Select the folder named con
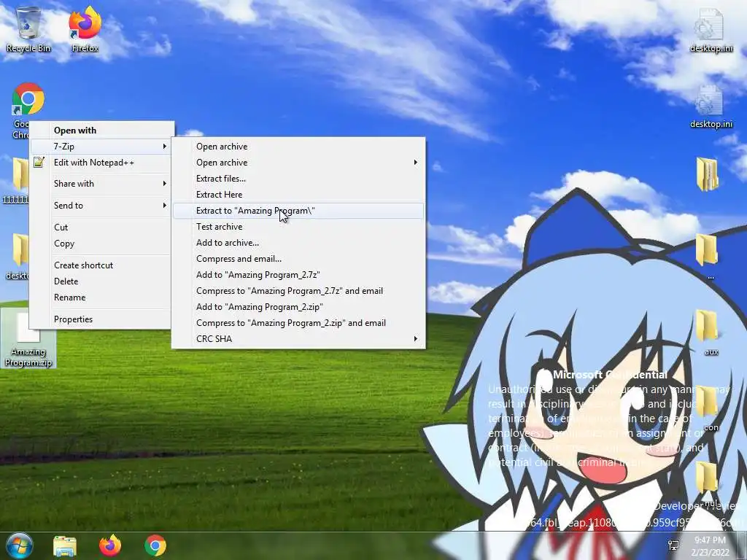Viewport: 747px width, 560px height. 711,408
